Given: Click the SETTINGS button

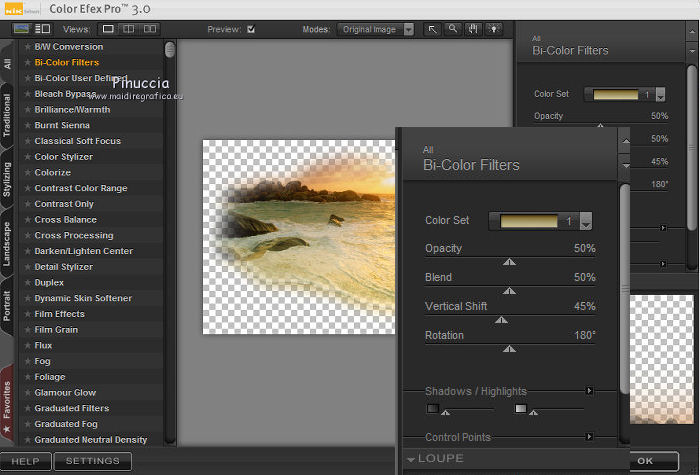Looking at the screenshot, I should pyautogui.click(x=92, y=461).
